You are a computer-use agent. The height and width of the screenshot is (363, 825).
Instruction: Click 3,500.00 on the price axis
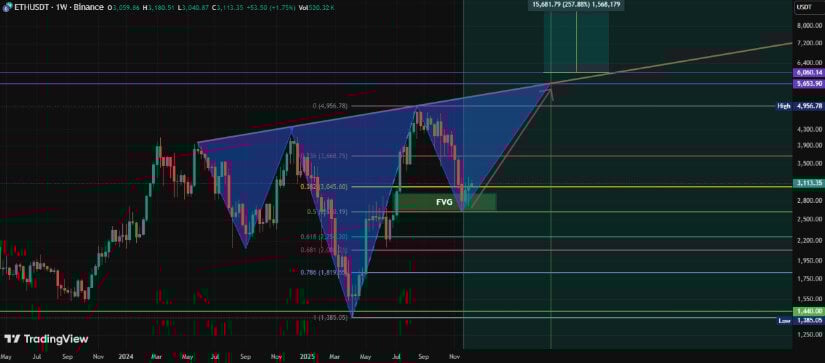coord(809,164)
